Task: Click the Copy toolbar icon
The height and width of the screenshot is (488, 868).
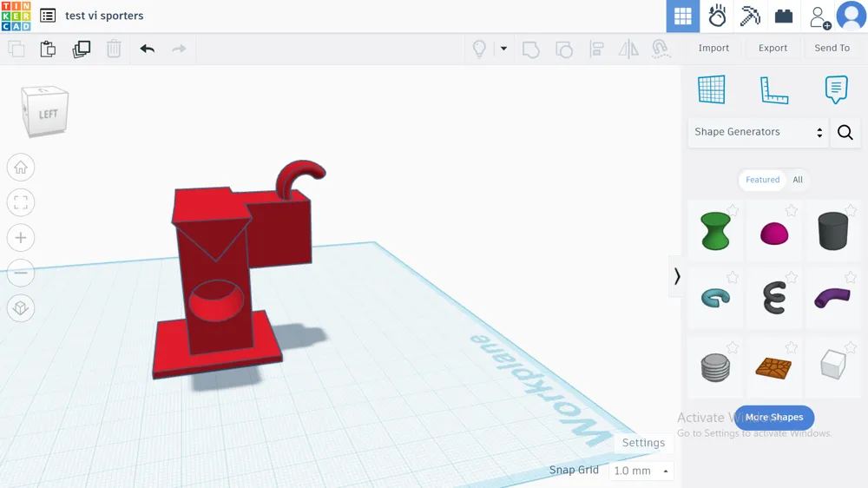Action: click(x=16, y=49)
